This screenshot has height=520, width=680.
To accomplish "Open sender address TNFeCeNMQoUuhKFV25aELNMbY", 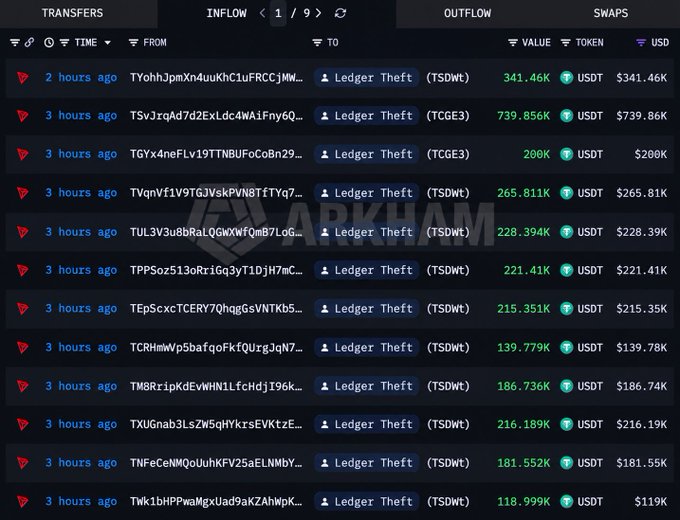I will [x=216, y=463].
